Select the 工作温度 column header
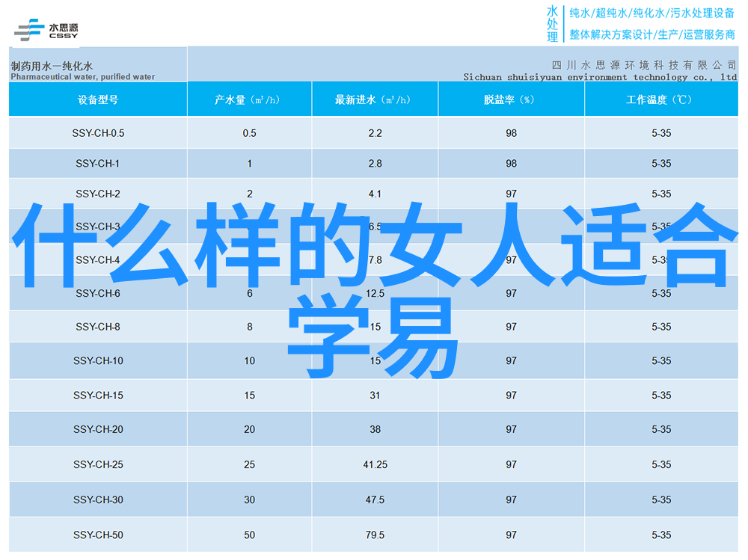 point(660,99)
